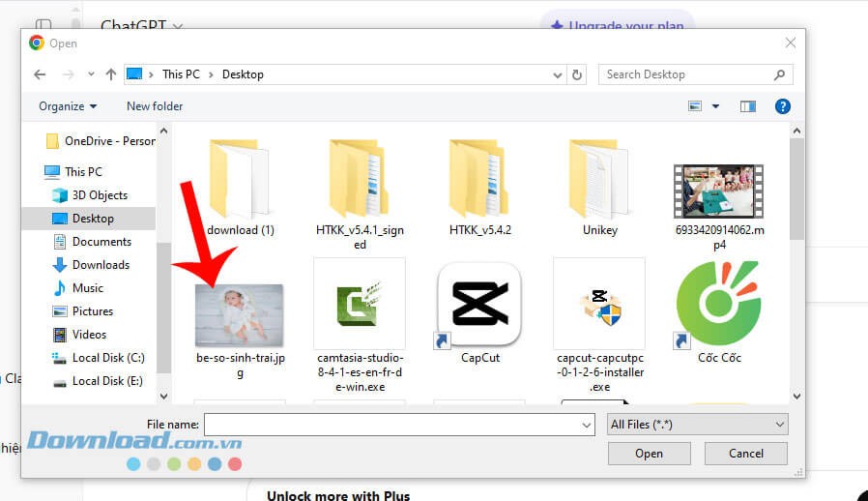
Task: Refresh the Desktop folder listing
Action: (x=577, y=74)
